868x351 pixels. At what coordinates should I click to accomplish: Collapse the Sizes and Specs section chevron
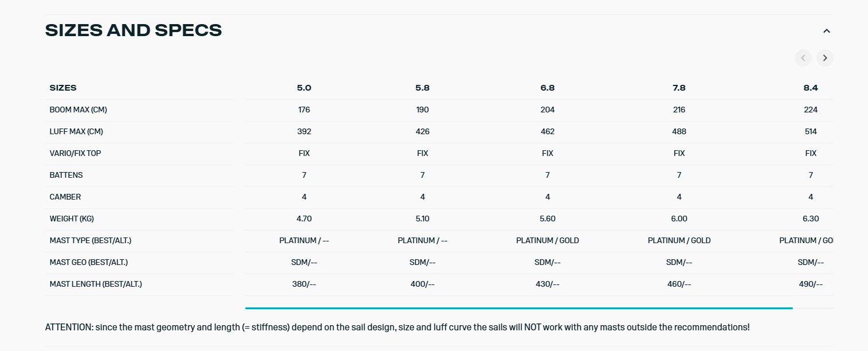pos(826,31)
